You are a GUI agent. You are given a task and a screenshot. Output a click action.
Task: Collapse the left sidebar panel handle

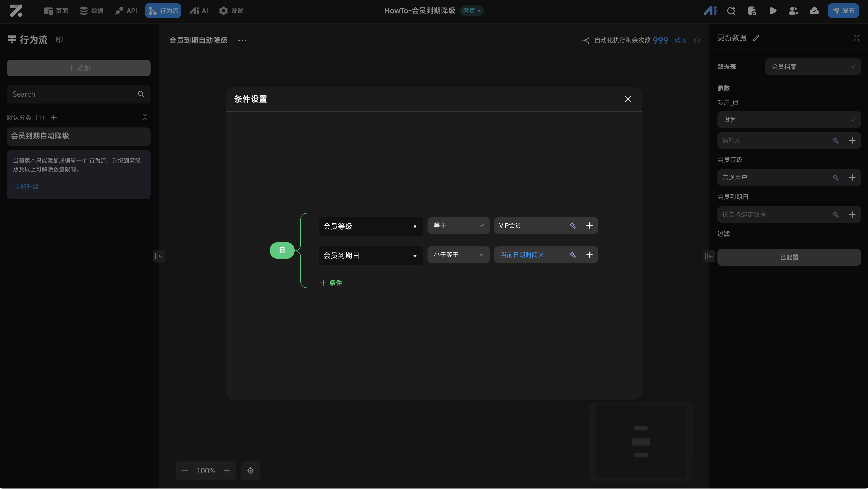(x=158, y=256)
